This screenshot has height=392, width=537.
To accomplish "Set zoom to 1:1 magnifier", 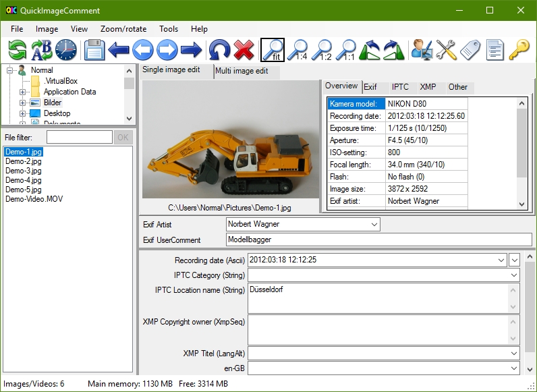I will pyautogui.click(x=346, y=50).
